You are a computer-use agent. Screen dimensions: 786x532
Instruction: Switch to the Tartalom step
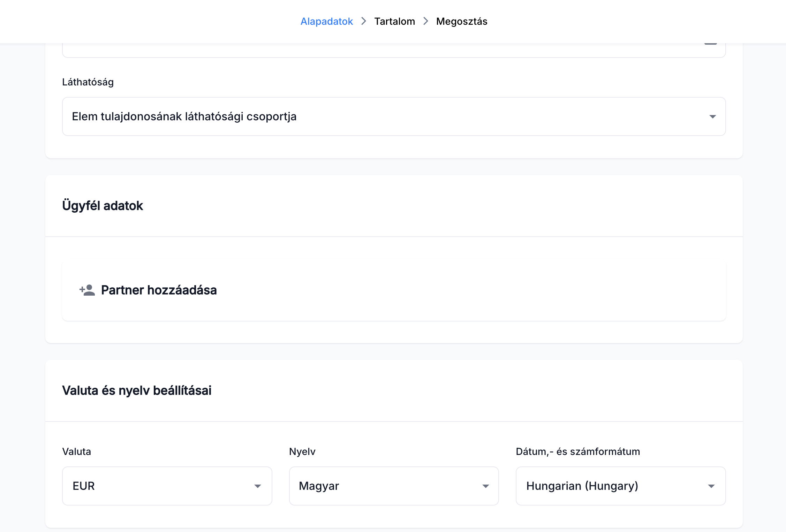point(394,21)
